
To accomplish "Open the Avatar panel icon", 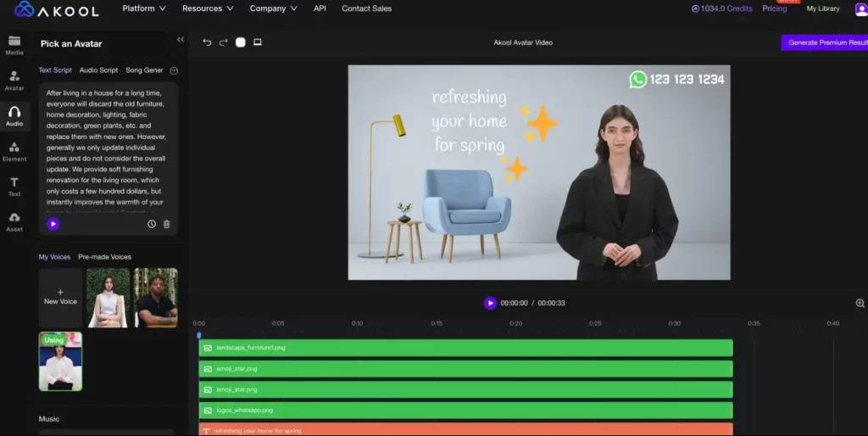I will [x=14, y=80].
